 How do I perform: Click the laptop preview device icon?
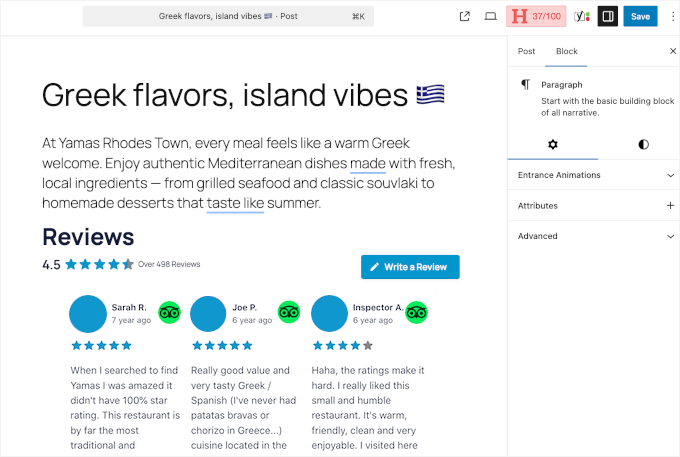coord(491,16)
